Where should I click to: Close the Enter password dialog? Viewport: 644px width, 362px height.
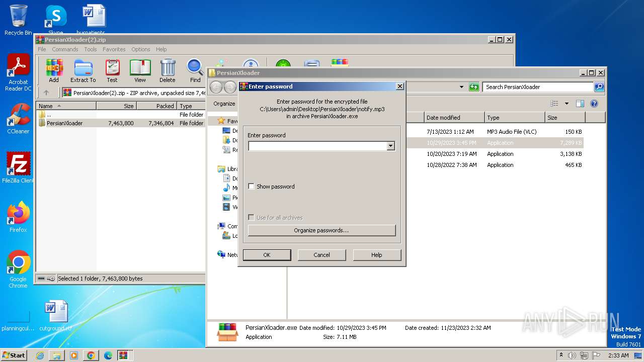point(400,86)
